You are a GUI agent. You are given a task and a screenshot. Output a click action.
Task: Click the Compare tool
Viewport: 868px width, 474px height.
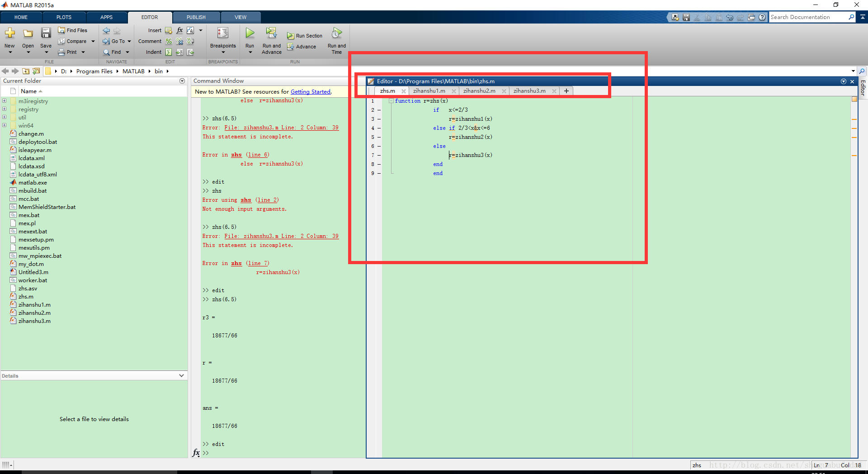click(76, 41)
